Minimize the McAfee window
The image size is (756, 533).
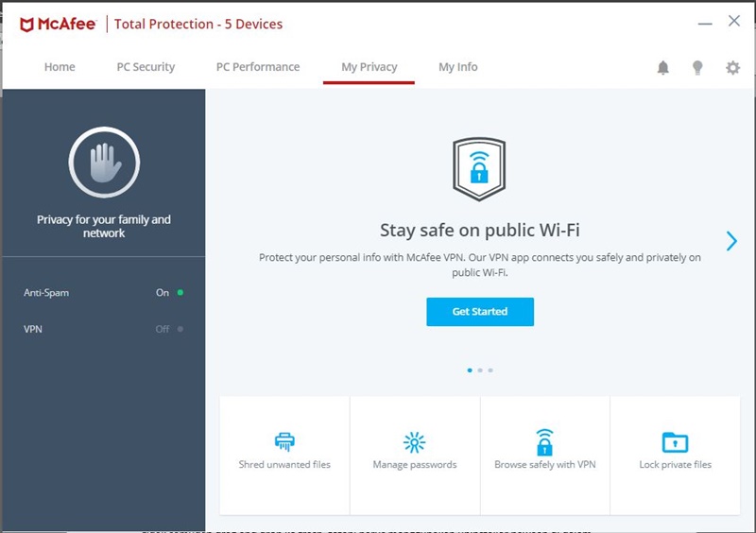point(705,24)
